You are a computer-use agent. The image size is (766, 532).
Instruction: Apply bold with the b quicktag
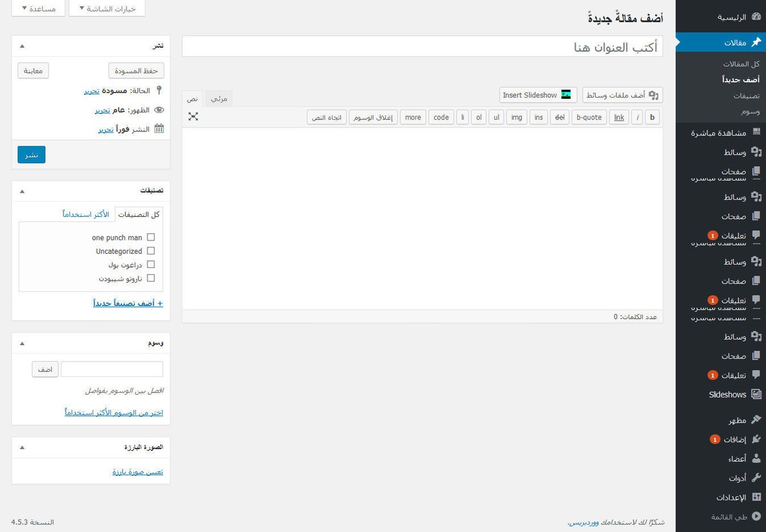(652, 117)
